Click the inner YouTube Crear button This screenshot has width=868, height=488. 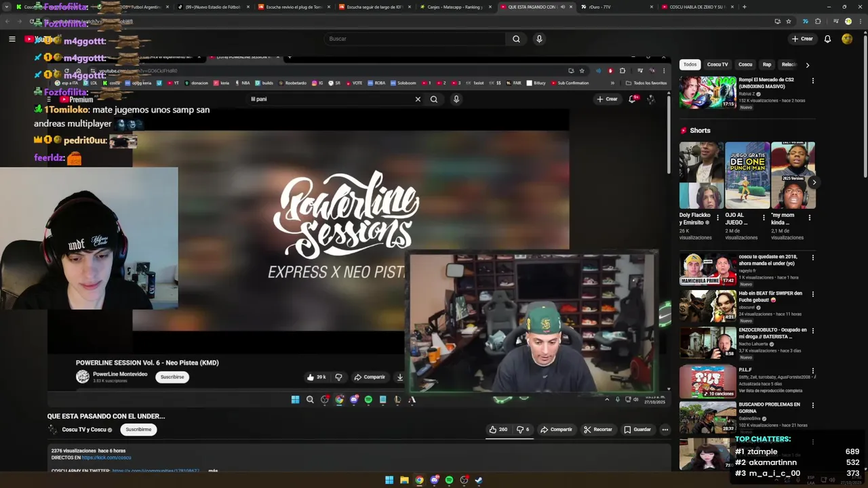coord(608,99)
